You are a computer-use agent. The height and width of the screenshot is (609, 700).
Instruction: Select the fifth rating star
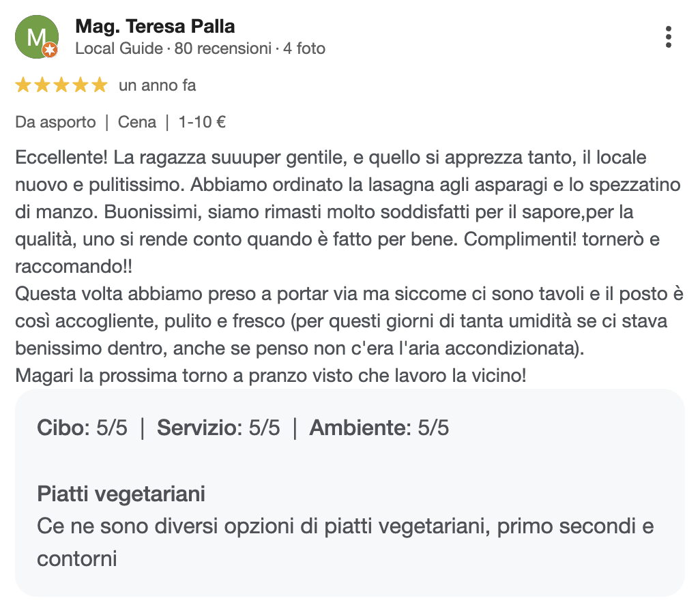pos(100,85)
